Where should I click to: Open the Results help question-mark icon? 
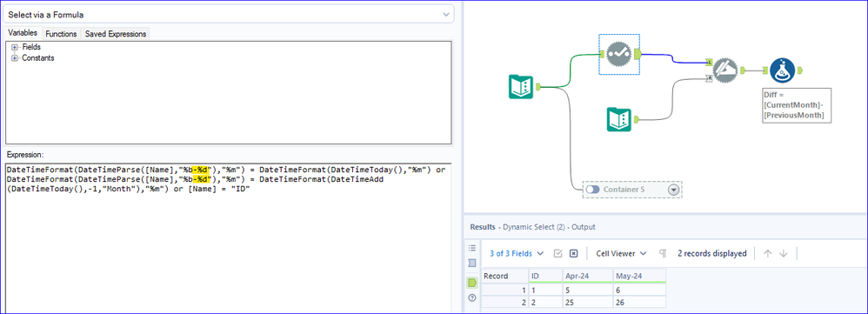click(x=472, y=298)
